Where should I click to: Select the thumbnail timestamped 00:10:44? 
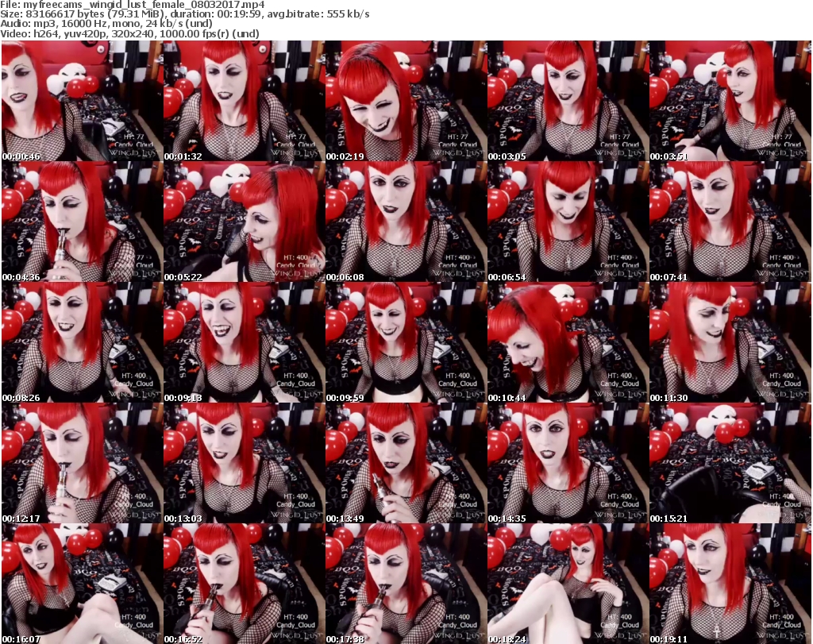(568, 342)
